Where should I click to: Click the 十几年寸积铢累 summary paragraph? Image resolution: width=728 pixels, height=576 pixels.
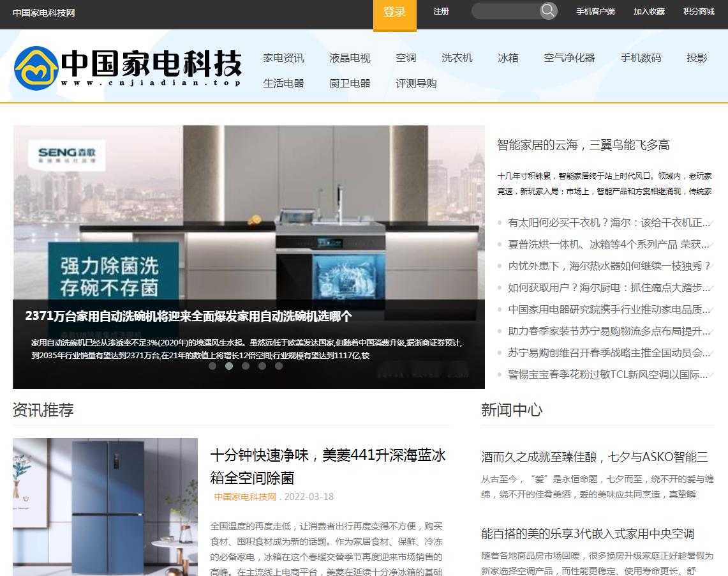[604, 183]
